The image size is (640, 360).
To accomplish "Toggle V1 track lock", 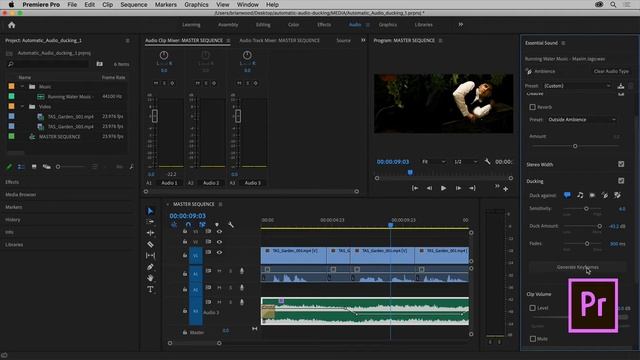I will click(x=184, y=255).
